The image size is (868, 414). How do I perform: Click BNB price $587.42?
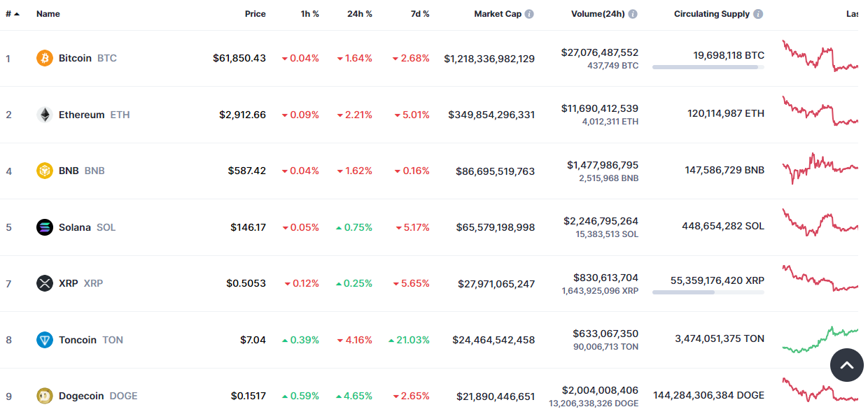[247, 171]
